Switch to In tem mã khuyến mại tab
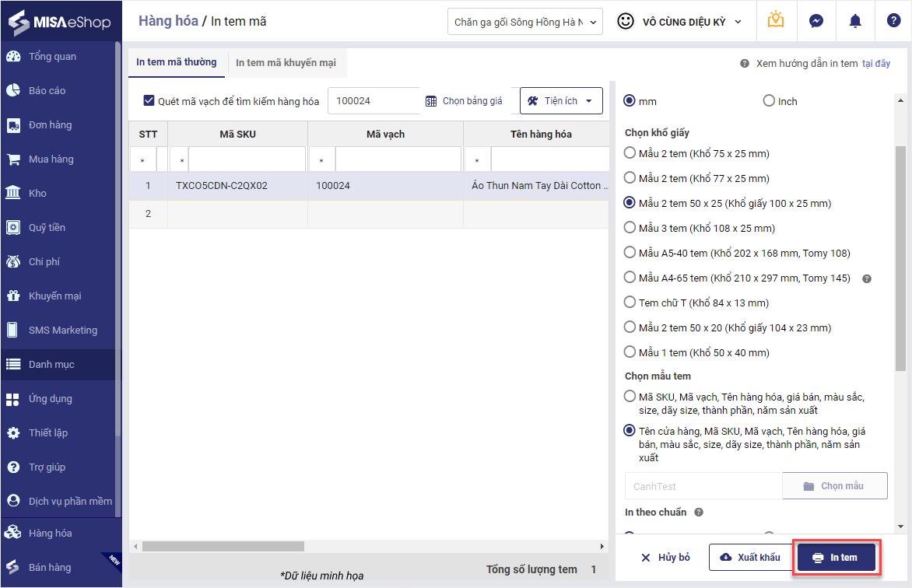The width and height of the screenshot is (912, 588). coord(286,63)
